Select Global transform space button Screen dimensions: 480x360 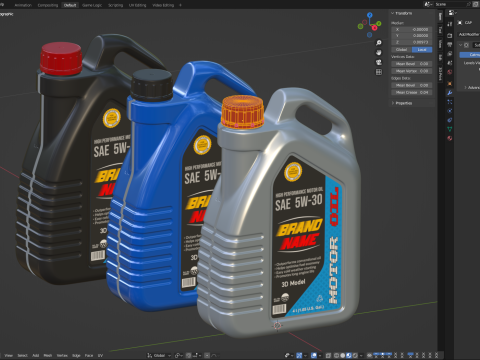click(401, 49)
